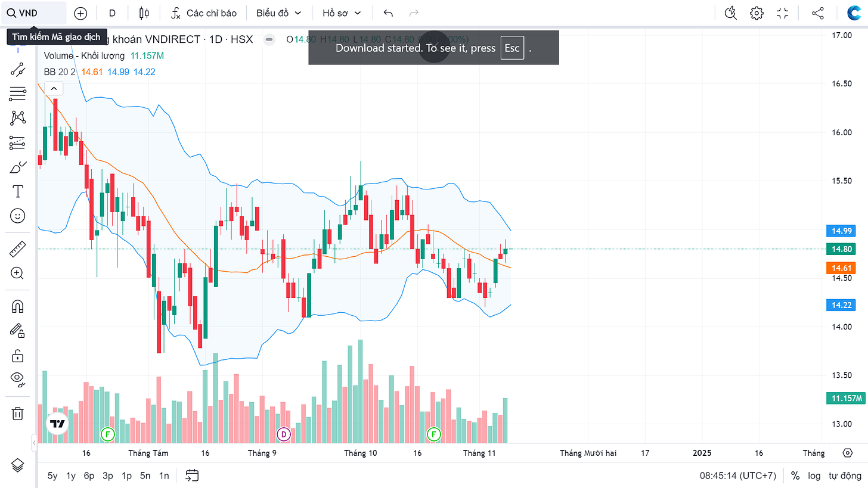
Task: Select the forecasting and measurement tool
Action: coord(18,142)
